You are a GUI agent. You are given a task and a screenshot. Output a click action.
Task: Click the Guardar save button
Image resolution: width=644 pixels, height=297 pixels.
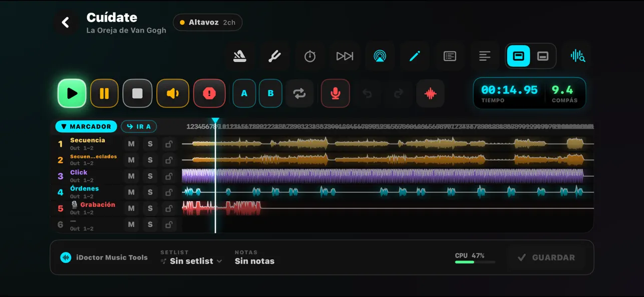[546, 257]
